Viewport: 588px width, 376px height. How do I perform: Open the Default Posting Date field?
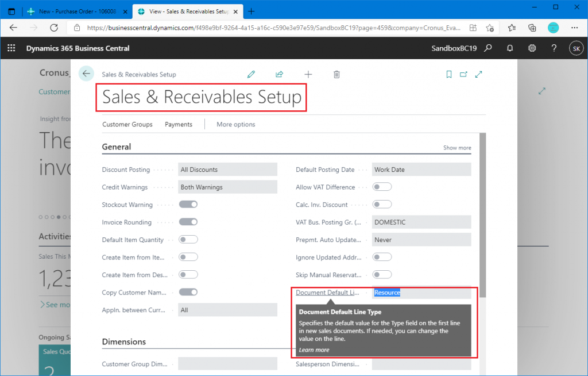point(421,170)
